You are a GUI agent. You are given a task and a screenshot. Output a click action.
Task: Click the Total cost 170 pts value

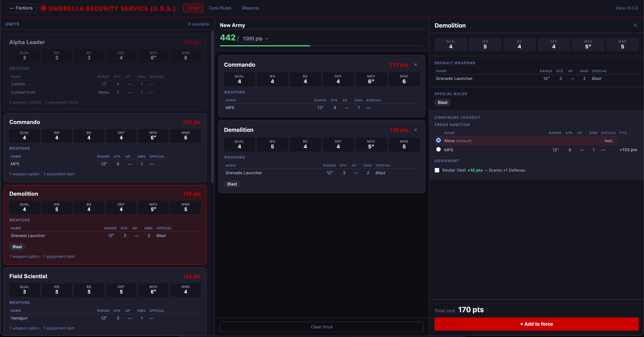pyautogui.click(x=471, y=310)
